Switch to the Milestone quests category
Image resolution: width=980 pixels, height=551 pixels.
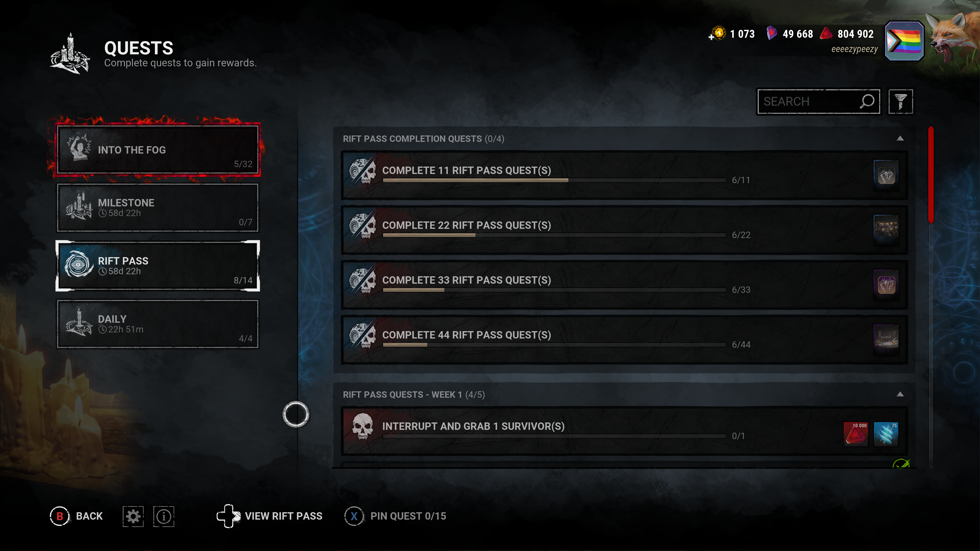[x=157, y=208]
